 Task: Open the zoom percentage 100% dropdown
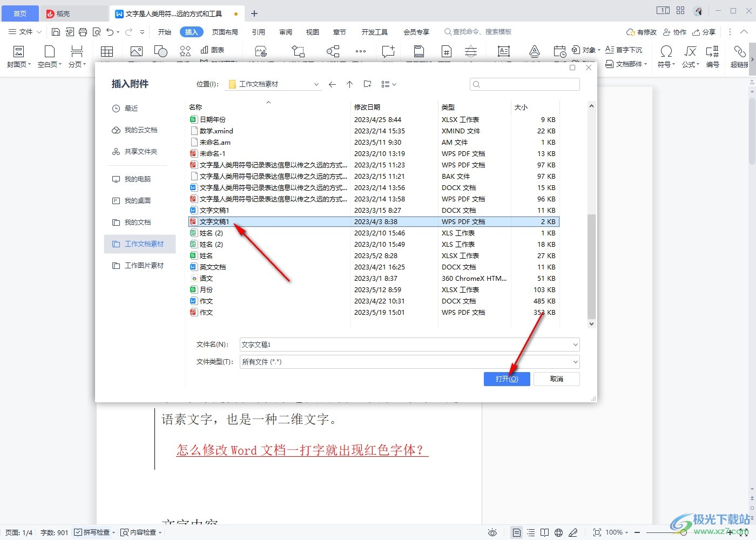point(617,532)
